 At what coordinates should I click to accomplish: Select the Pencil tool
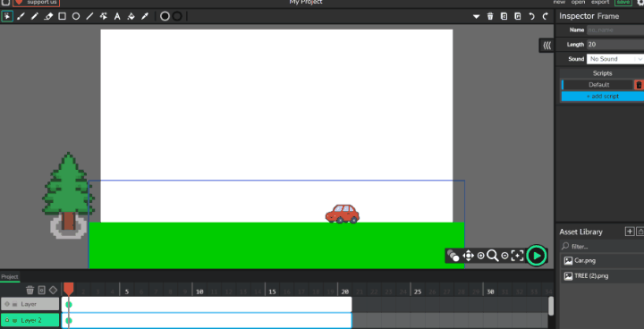pyautogui.click(x=35, y=16)
